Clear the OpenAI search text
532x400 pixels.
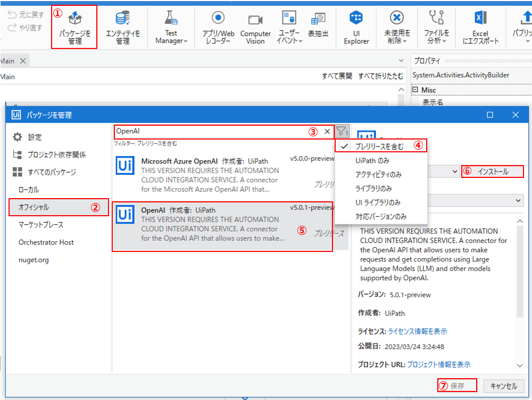pos(327,132)
